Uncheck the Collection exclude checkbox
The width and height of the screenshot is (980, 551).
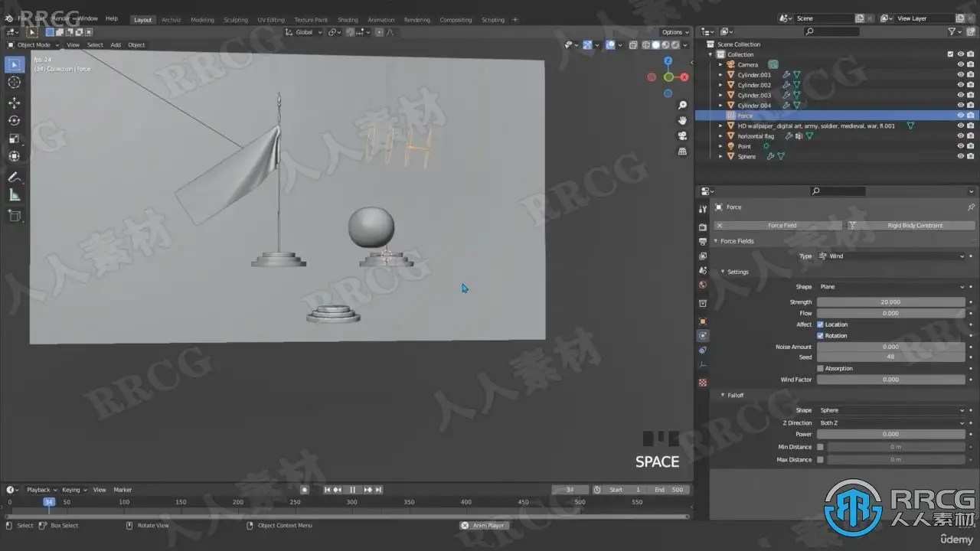(950, 54)
